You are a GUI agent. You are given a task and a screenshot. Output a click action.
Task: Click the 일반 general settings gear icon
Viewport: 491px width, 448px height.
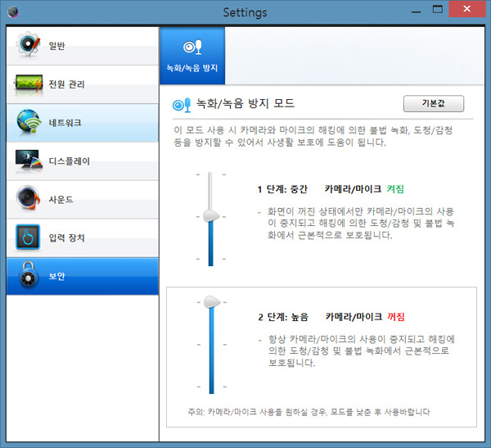29,45
